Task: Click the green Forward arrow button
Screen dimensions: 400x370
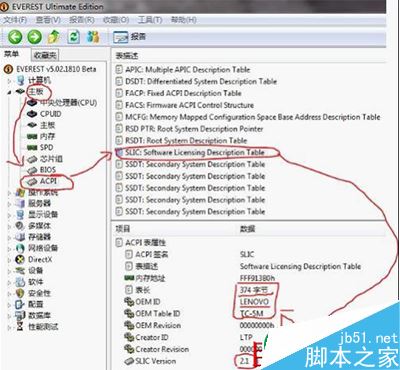Action: 34,37
